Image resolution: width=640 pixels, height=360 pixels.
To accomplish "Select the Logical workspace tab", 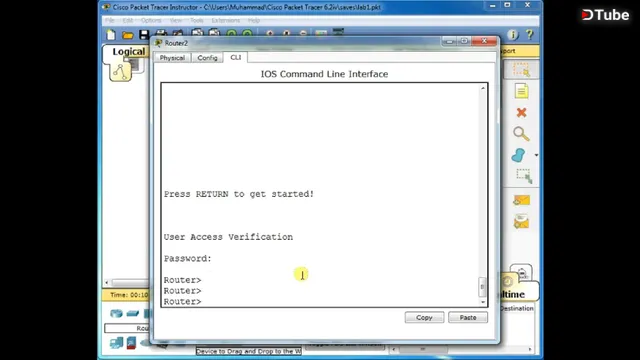I will [129, 51].
